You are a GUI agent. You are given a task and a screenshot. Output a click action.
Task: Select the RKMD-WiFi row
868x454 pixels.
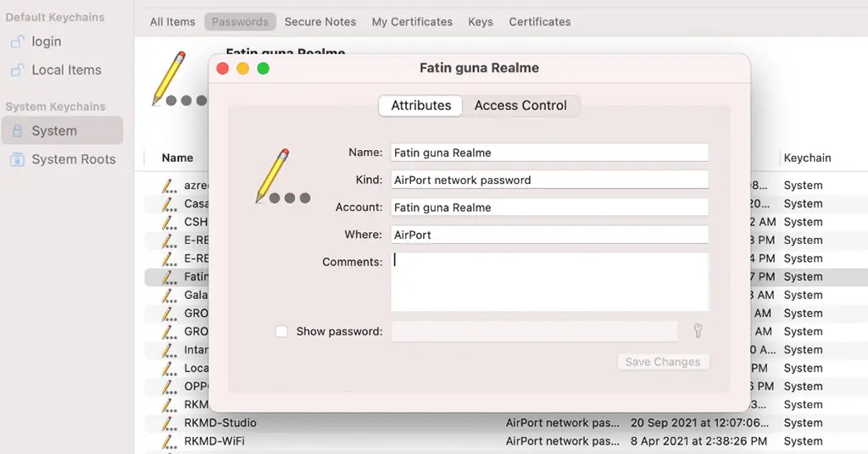point(505,440)
